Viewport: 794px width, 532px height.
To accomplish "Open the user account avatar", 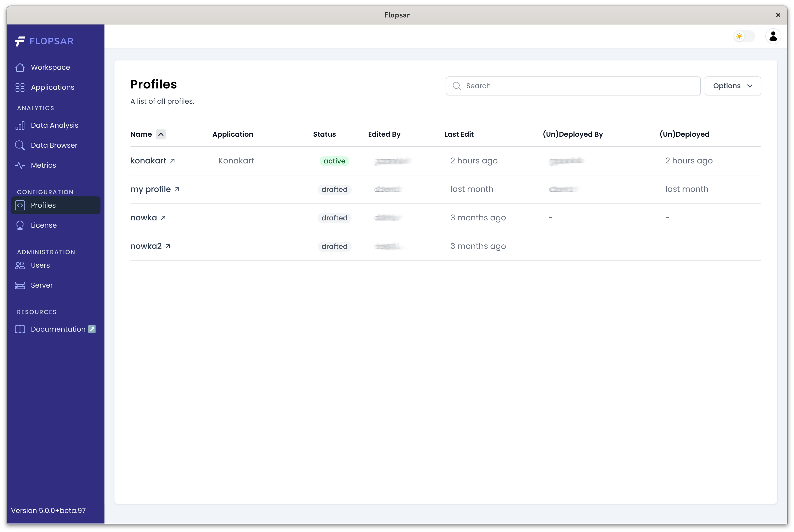I will [773, 36].
